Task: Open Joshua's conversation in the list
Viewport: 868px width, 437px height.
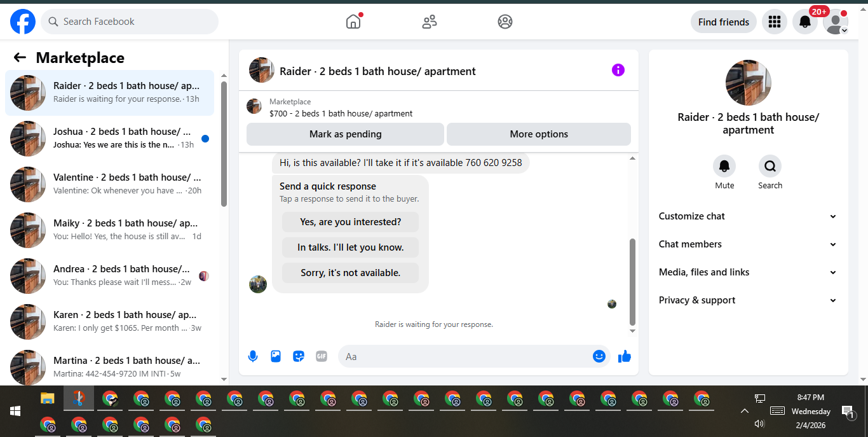Action: click(x=110, y=139)
